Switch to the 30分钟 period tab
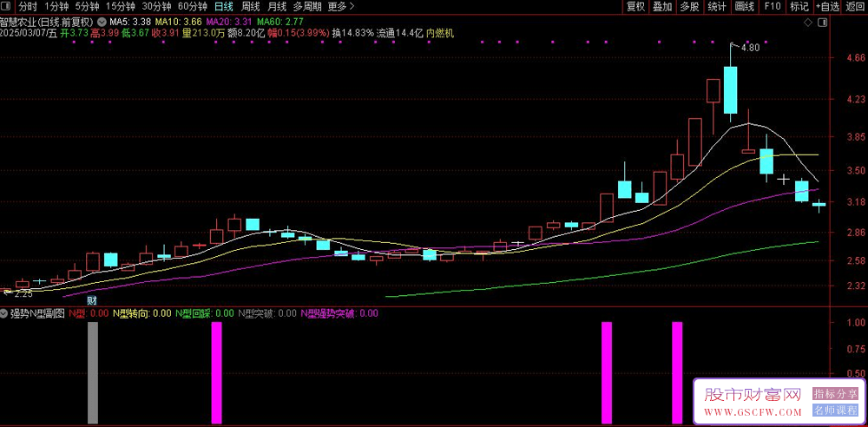 [156, 7]
